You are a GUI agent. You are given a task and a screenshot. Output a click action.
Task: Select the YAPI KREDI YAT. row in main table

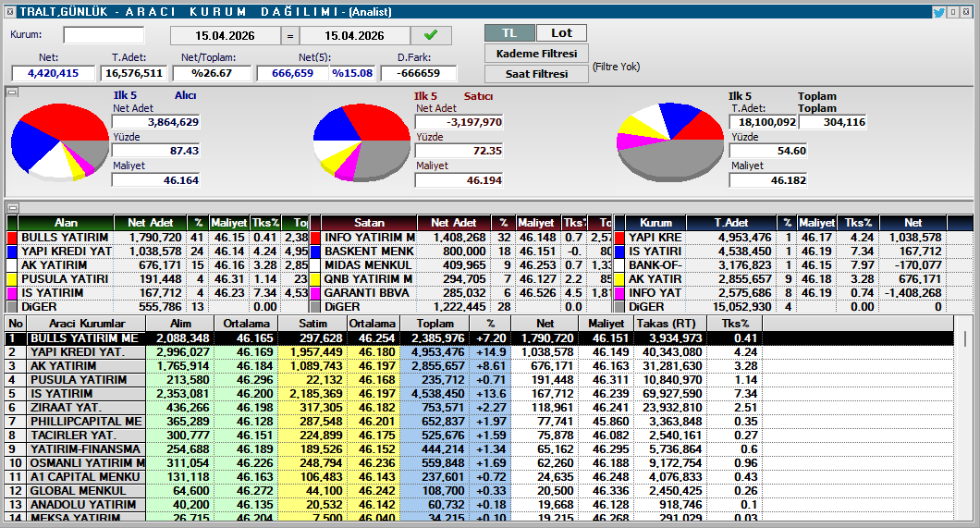(x=480, y=351)
